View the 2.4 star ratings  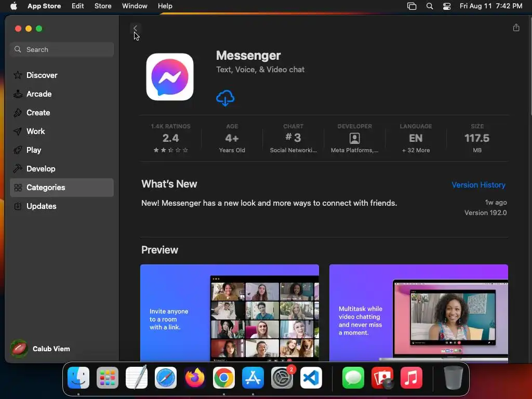coord(170,138)
